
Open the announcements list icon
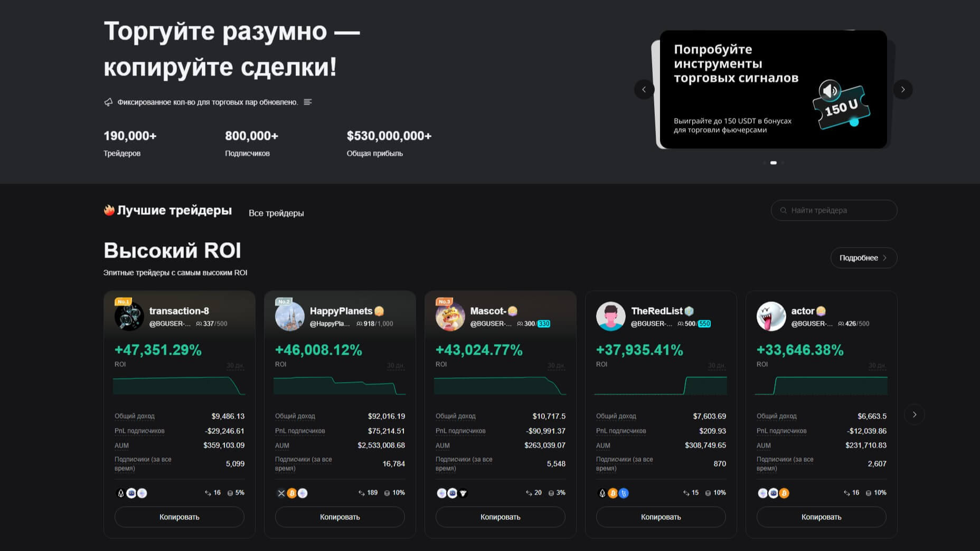[x=308, y=102]
